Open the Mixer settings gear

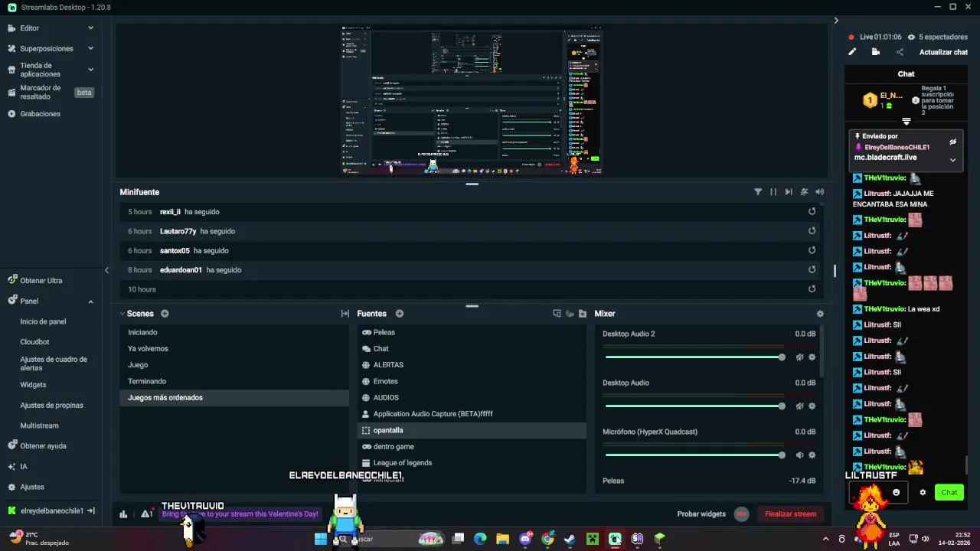pos(820,314)
